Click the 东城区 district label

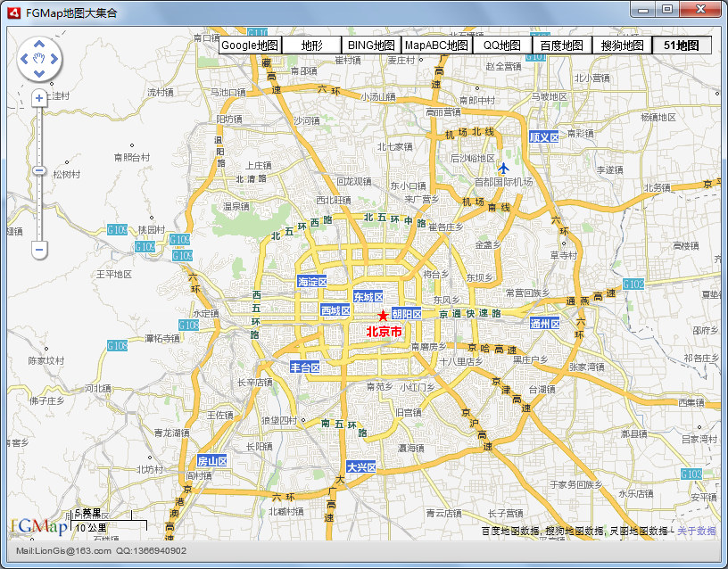click(x=368, y=297)
